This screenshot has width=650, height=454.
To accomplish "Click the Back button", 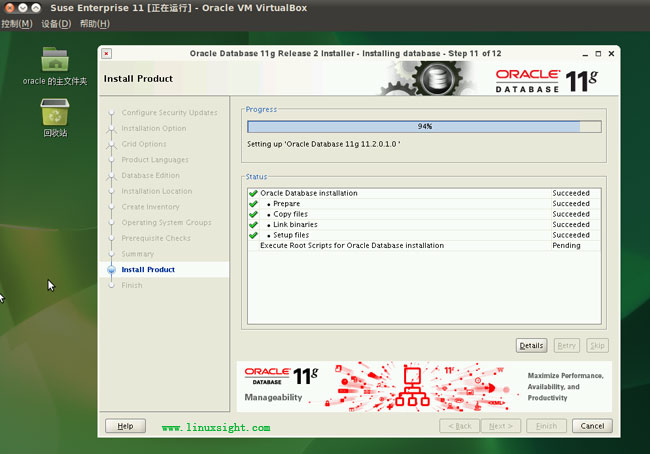I will 459,426.
